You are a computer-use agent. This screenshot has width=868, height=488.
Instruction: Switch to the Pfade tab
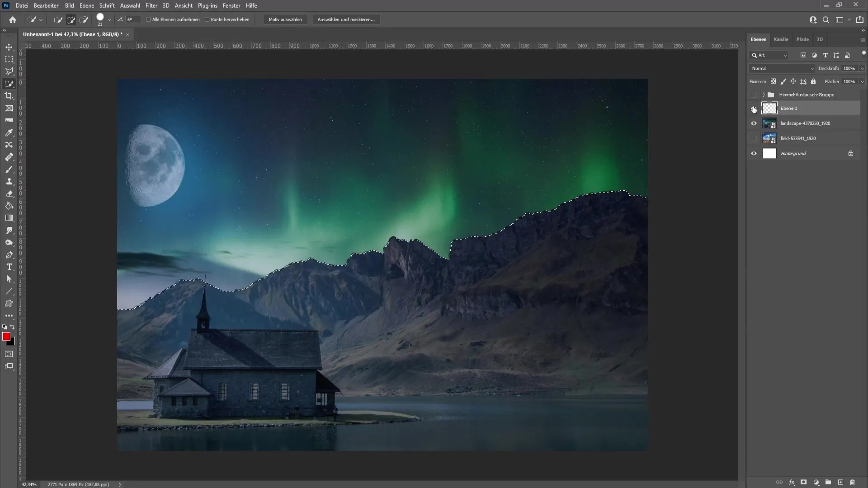coord(802,39)
